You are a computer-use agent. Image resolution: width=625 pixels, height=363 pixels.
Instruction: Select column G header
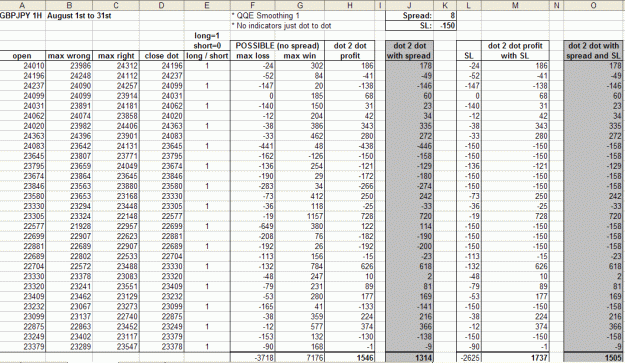pos(300,5)
